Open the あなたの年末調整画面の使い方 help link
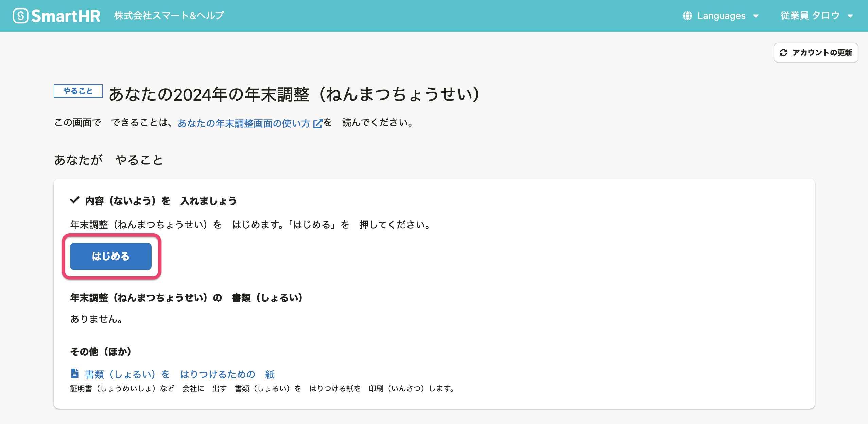 point(244,123)
